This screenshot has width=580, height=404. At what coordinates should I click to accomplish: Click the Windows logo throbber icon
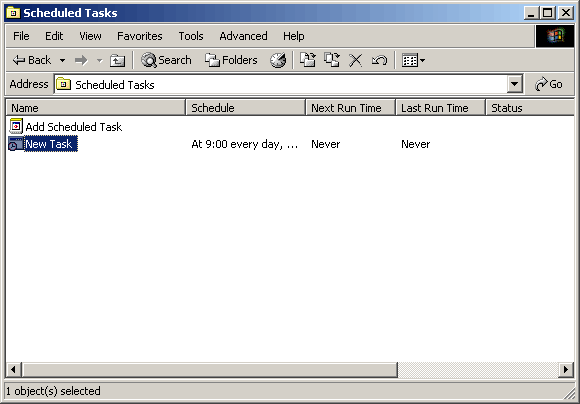point(555,36)
